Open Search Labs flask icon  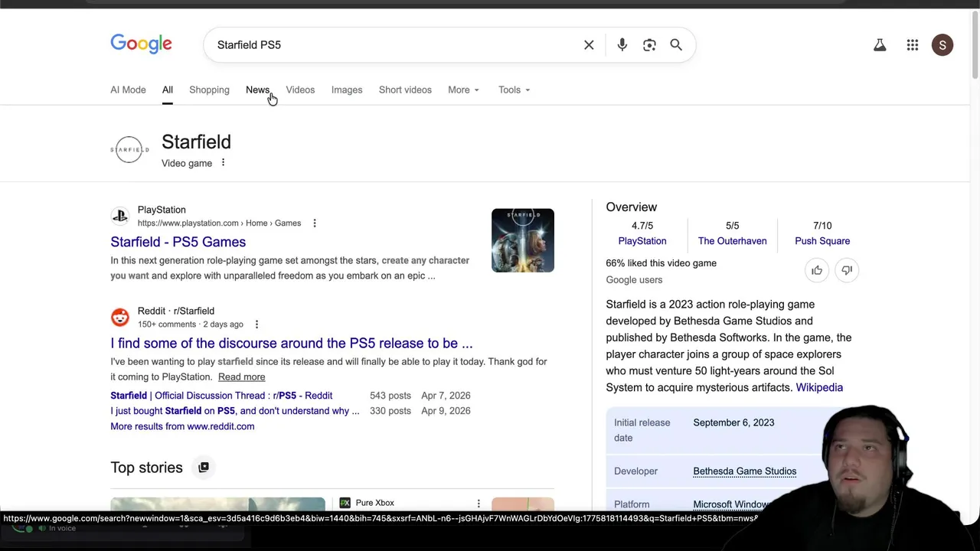pos(880,45)
